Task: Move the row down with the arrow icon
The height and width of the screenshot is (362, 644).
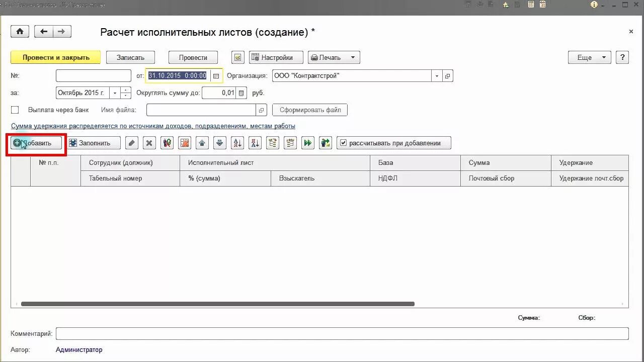Action: [x=220, y=143]
